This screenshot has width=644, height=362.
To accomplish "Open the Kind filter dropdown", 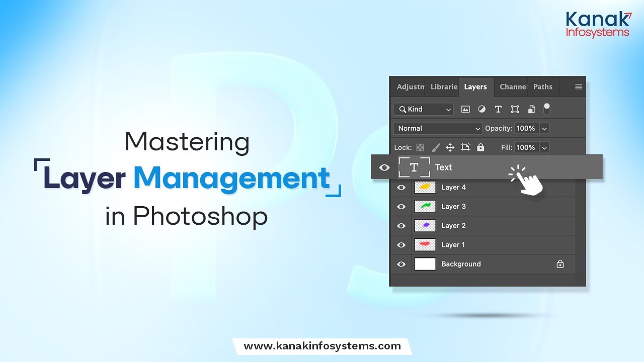I will [x=423, y=109].
